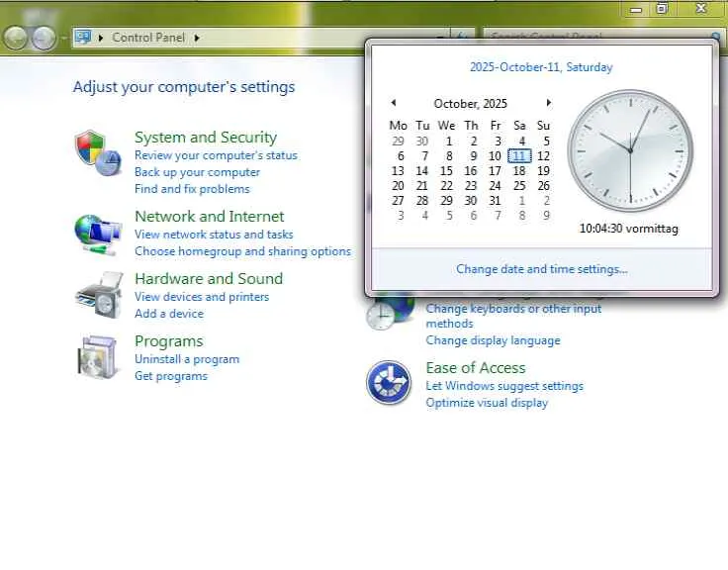Open Change date and time settings

pos(542,269)
